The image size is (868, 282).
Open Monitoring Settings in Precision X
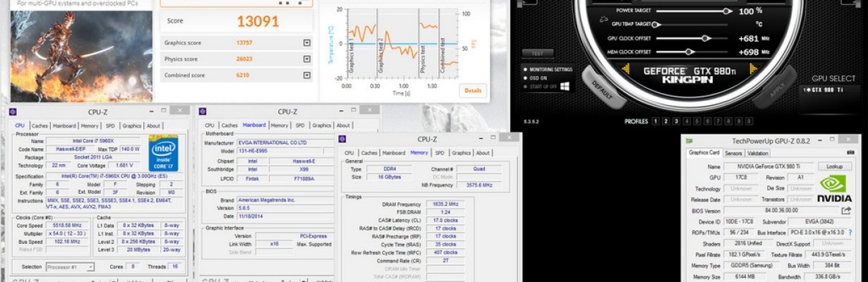pos(548,70)
